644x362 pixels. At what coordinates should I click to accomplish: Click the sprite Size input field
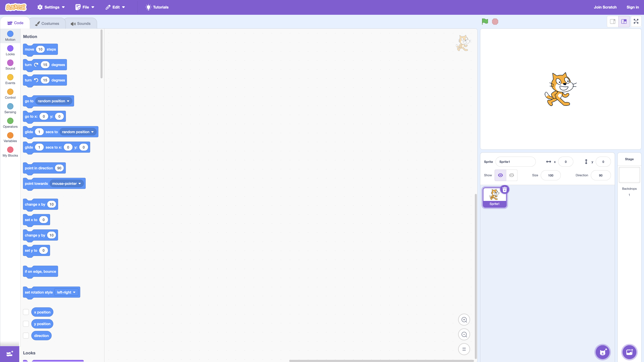[x=550, y=175]
